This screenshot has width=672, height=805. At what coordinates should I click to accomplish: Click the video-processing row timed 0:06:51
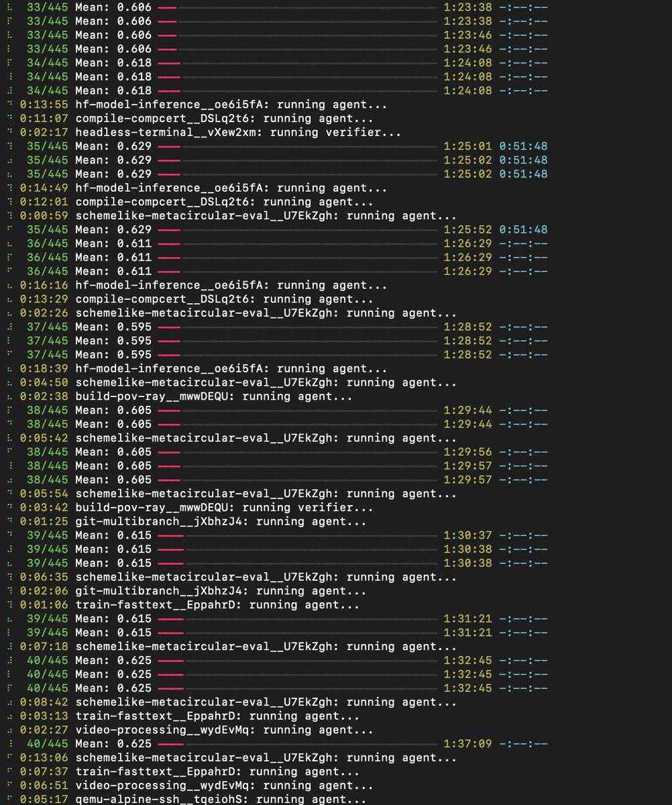tap(190, 786)
